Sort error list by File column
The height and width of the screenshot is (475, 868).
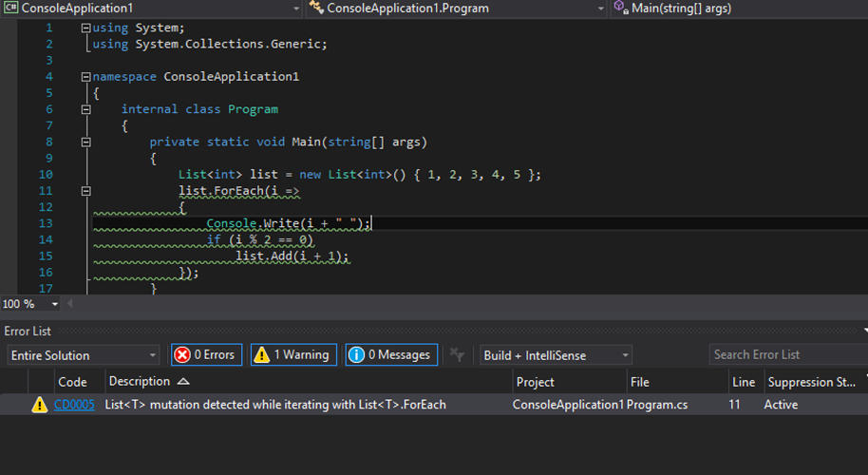click(x=677, y=382)
